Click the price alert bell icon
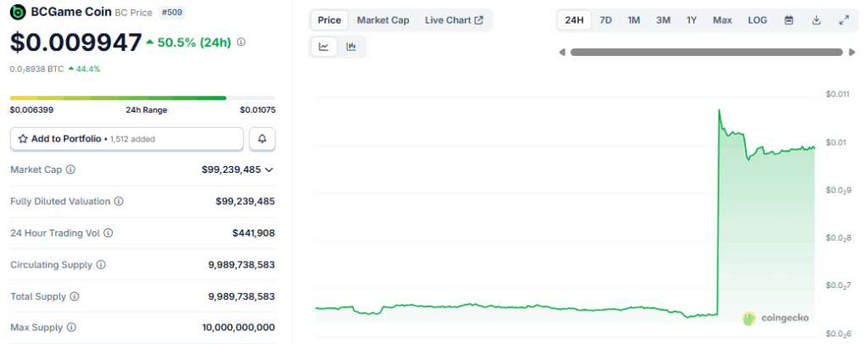 click(262, 138)
